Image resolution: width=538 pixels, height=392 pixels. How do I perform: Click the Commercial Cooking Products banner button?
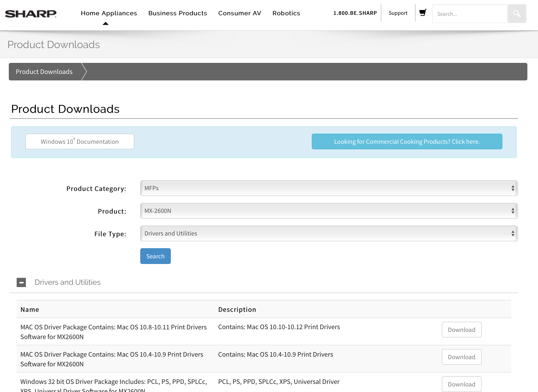pos(407,141)
